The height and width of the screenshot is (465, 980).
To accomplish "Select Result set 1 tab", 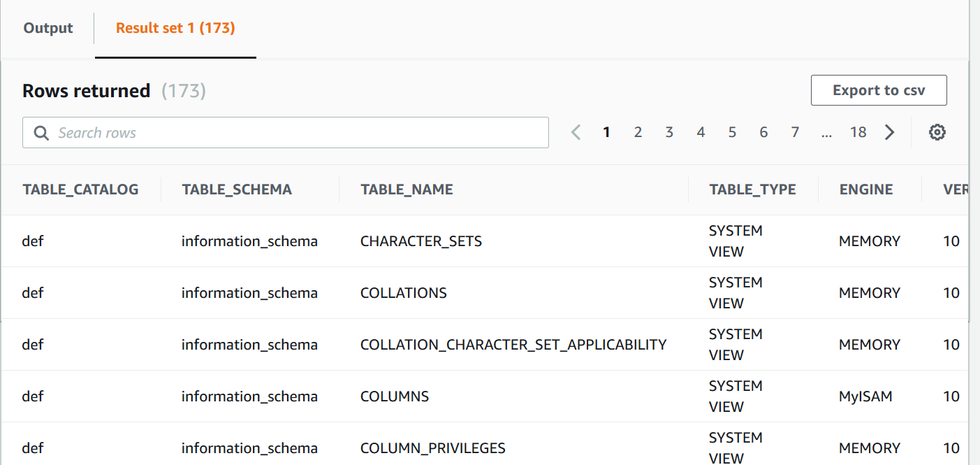I will 175,28.
